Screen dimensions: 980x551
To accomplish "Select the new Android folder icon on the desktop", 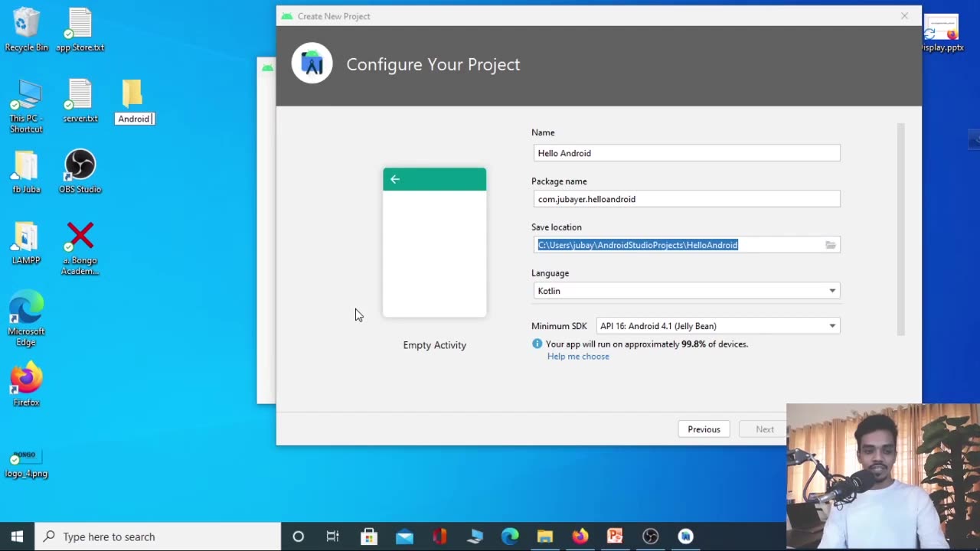I will (132, 93).
